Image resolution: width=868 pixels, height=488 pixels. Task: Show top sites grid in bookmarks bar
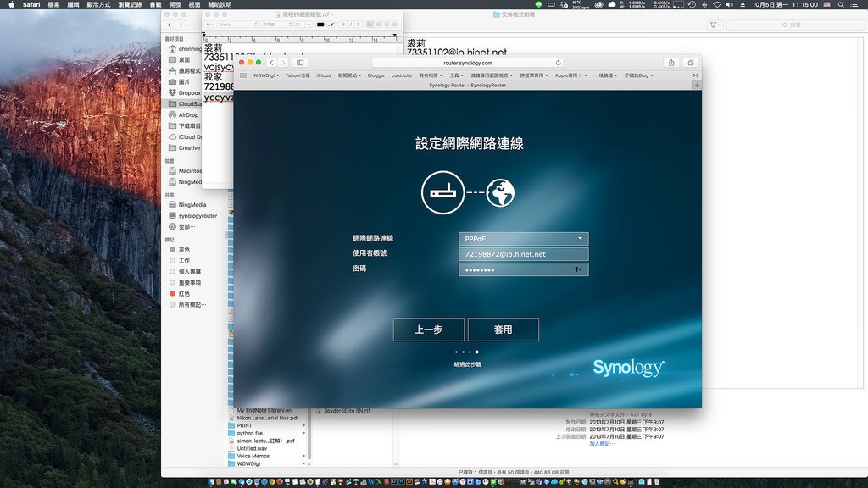(243, 75)
